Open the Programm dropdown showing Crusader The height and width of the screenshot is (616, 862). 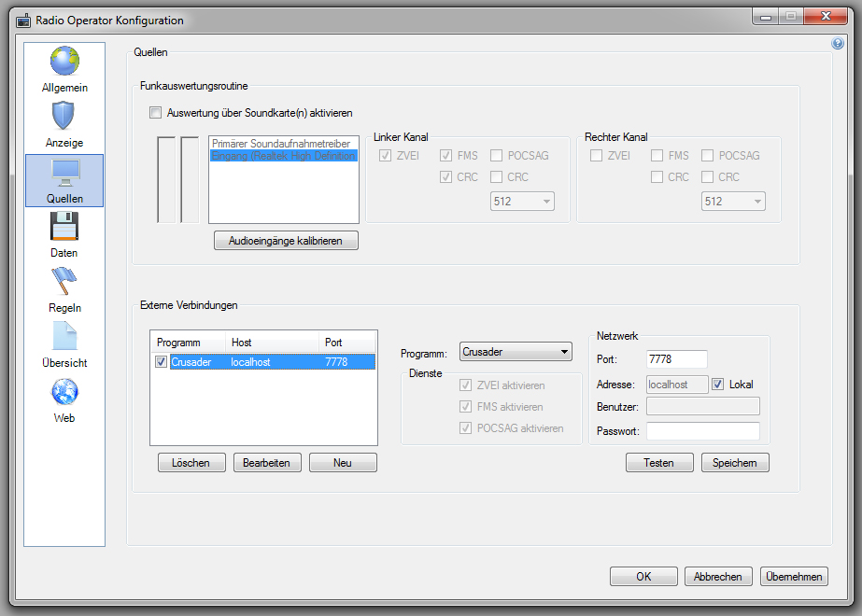click(x=516, y=352)
